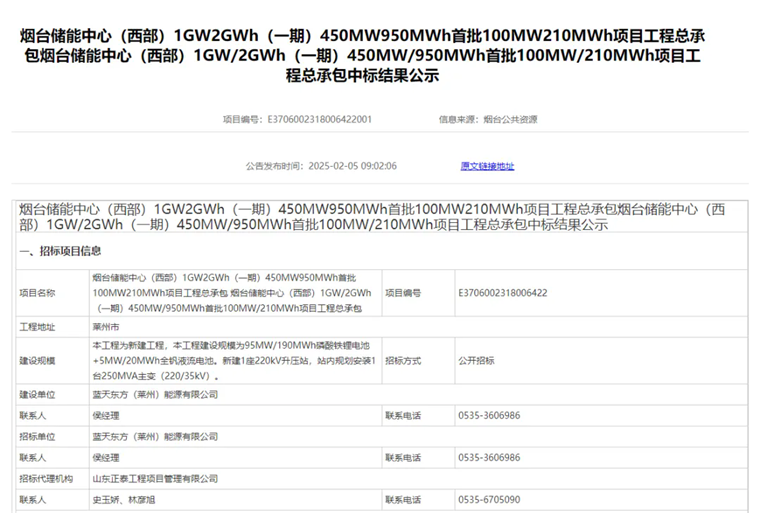The height and width of the screenshot is (513, 760).
Task: Click the publish time 2025-02-05 09:02:06
Action: [353, 166]
